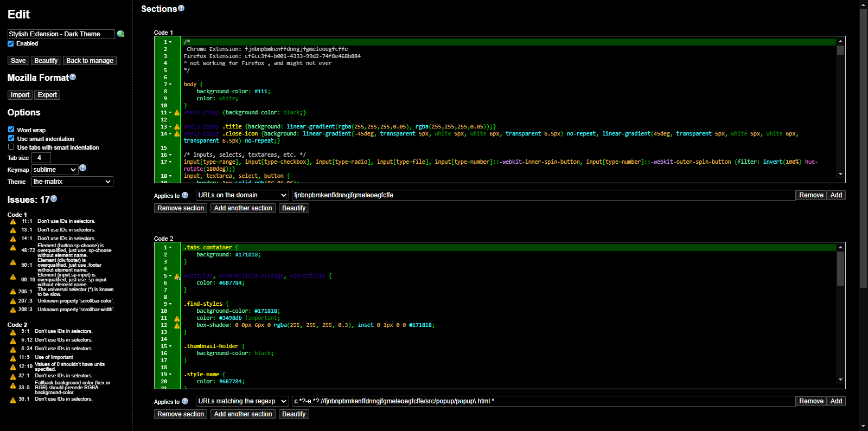Click the gutter warning on Code 1 line 13
868x431 pixels.
click(x=177, y=127)
